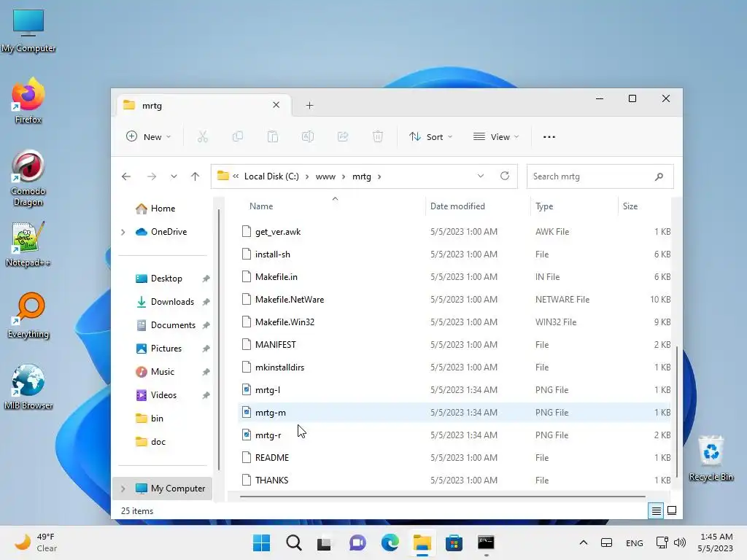Open Home in navigation pane

pyautogui.click(x=163, y=209)
